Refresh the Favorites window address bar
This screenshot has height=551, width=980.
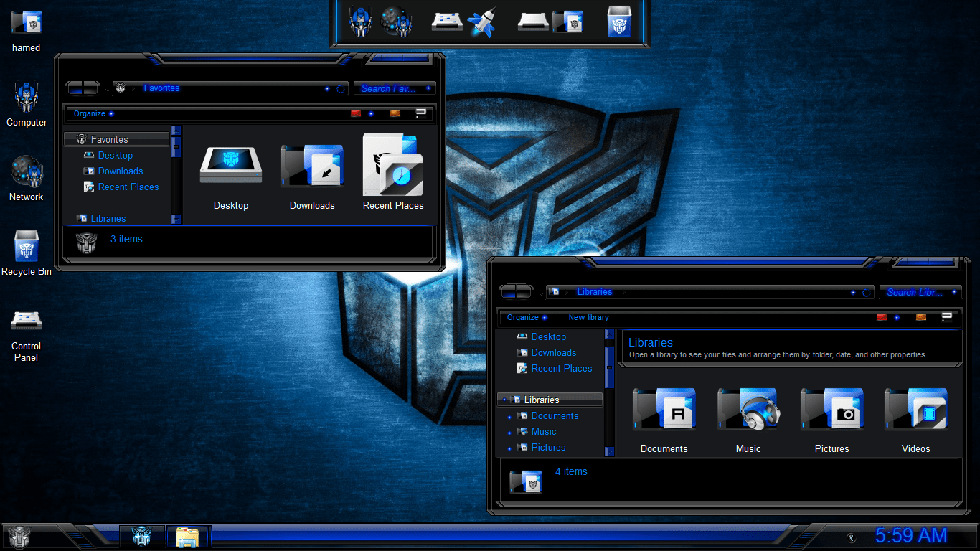point(341,89)
